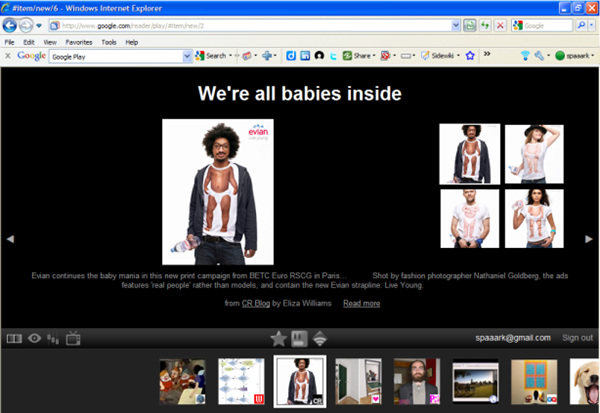The width and height of the screenshot is (600, 413).
Task: Open the View menu
Action: pyautogui.click(x=50, y=42)
